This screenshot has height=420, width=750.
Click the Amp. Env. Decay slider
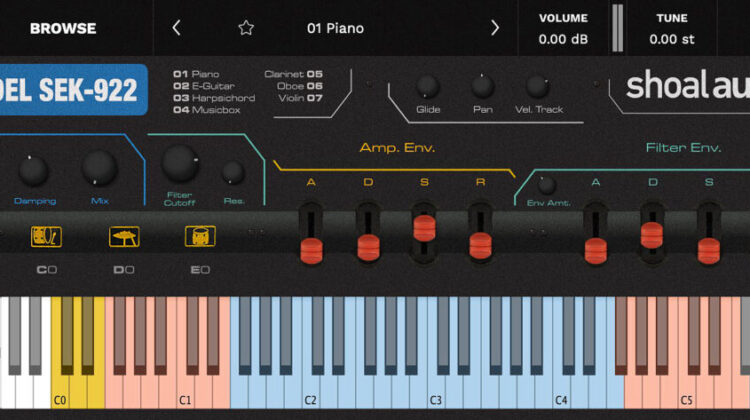(368, 248)
